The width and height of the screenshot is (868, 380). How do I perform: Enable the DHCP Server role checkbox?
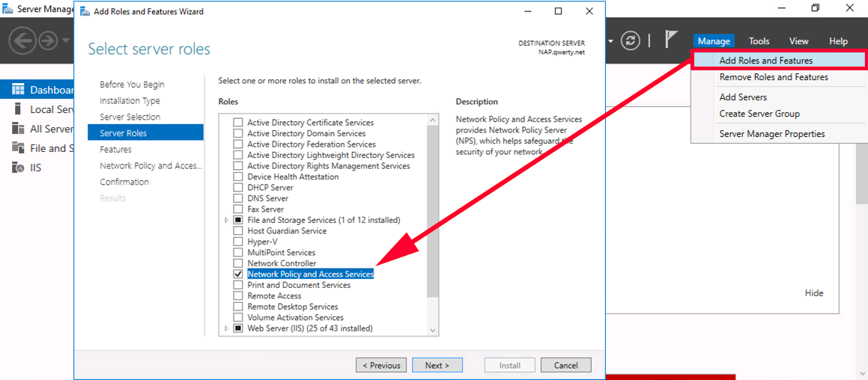(x=238, y=188)
